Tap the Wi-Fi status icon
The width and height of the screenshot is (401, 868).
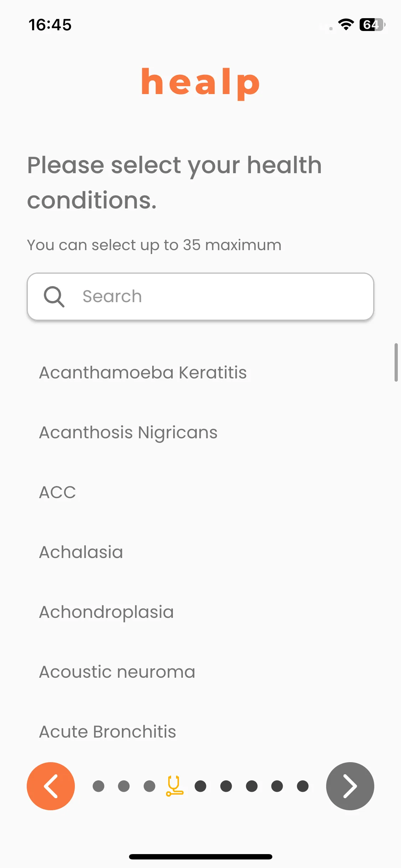point(346,25)
